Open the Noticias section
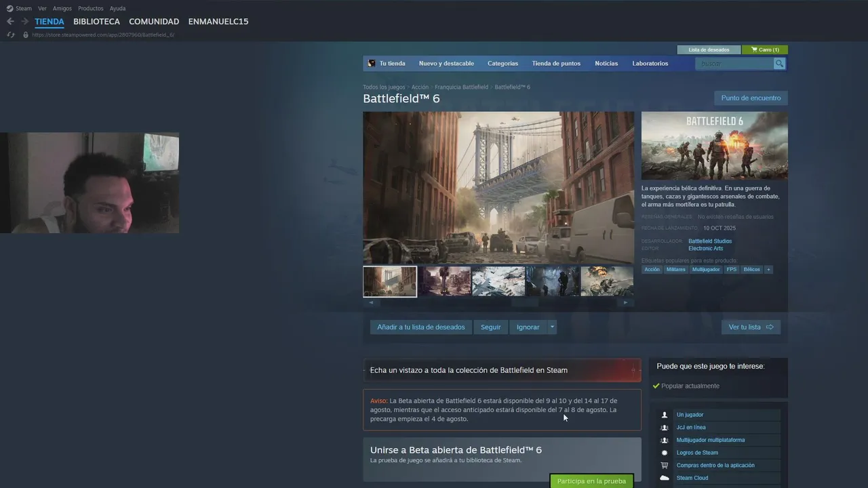Image resolution: width=868 pixels, height=488 pixels. 606,64
